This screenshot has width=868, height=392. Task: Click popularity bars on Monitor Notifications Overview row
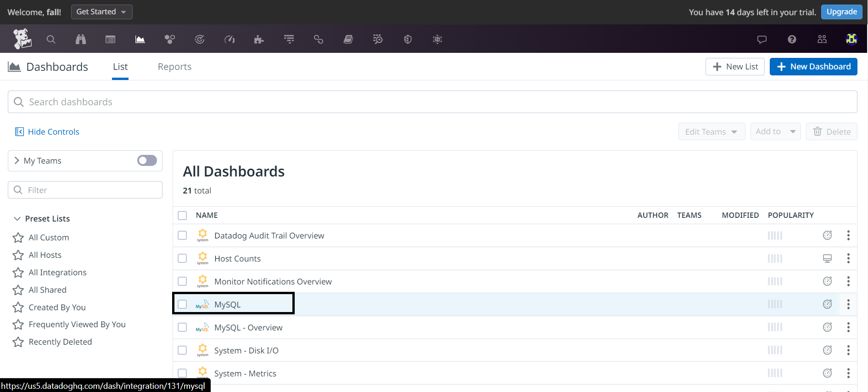[775, 281]
